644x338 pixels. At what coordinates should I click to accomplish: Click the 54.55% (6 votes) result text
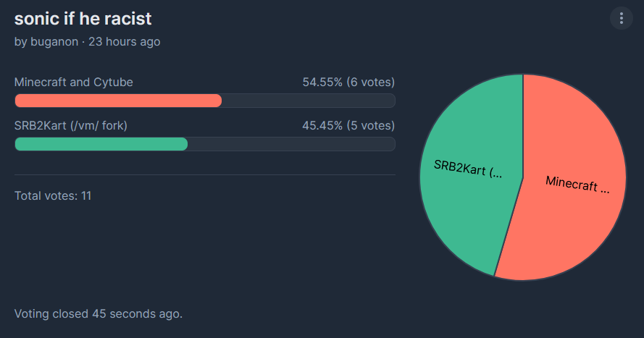point(348,82)
